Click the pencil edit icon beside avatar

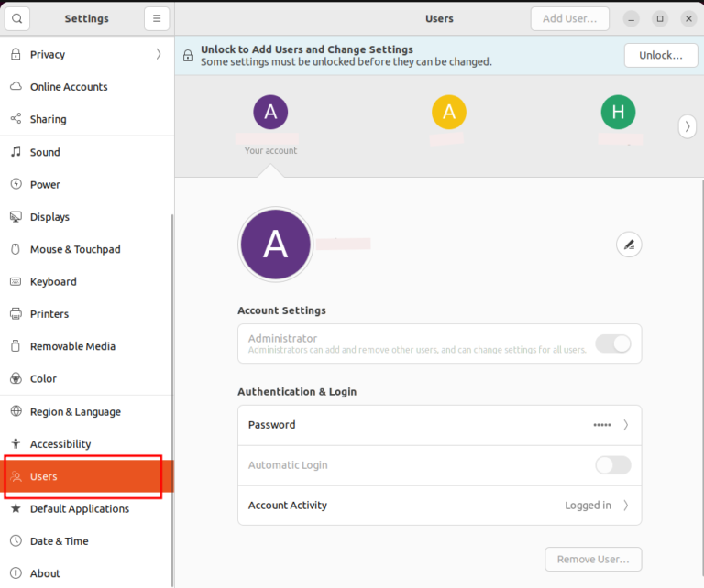(629, 245)
